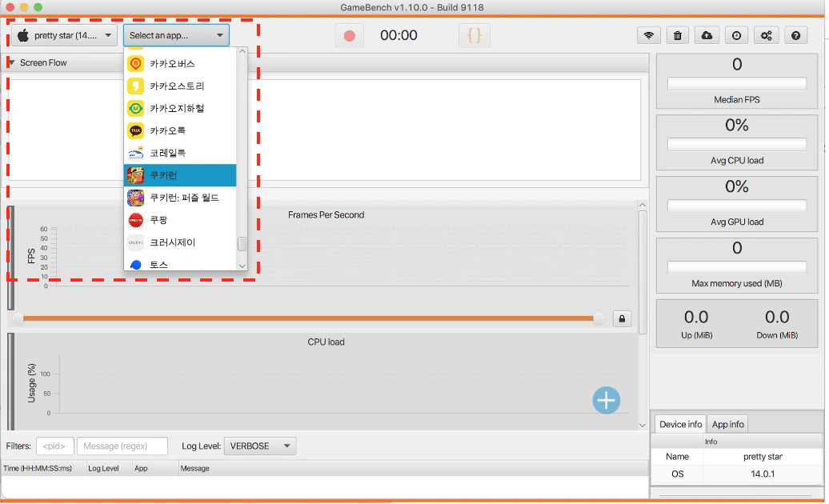Switch to the App info tab
Viewport: 829px width, 504px height.
coord(727,424)
